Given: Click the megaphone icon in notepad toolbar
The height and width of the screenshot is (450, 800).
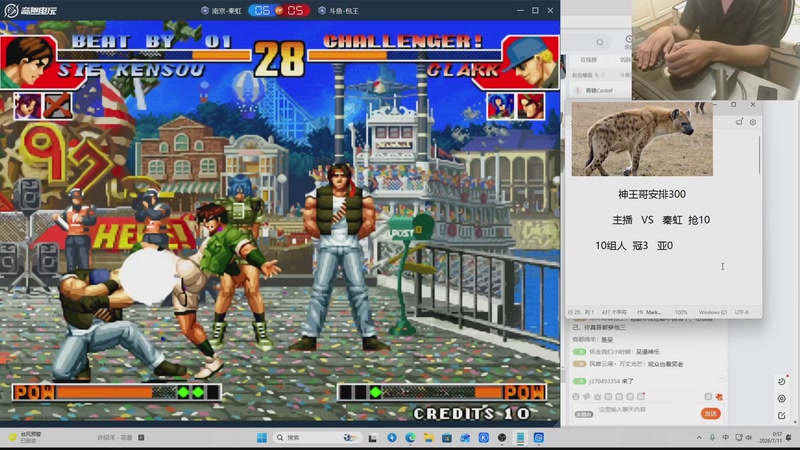Looking at the screenshot, I should coord(739,122).
